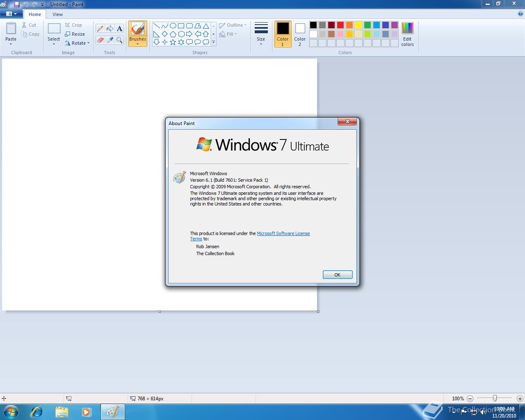The width and height of the screenshot is (525, 420).
Task: Pick the pink color swatch
Action: pyautogui.click(x=340, y=34)
